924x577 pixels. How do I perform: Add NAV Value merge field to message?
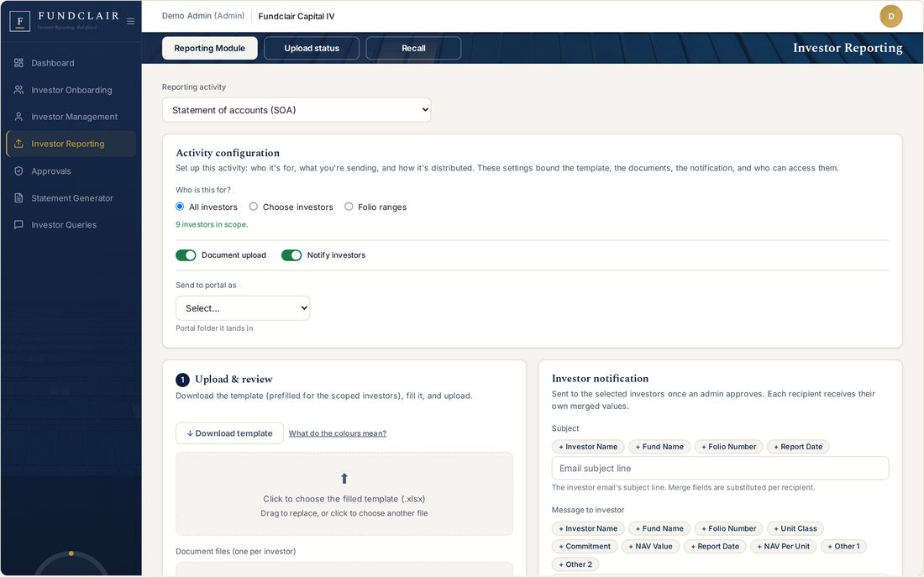coord(650,547)
